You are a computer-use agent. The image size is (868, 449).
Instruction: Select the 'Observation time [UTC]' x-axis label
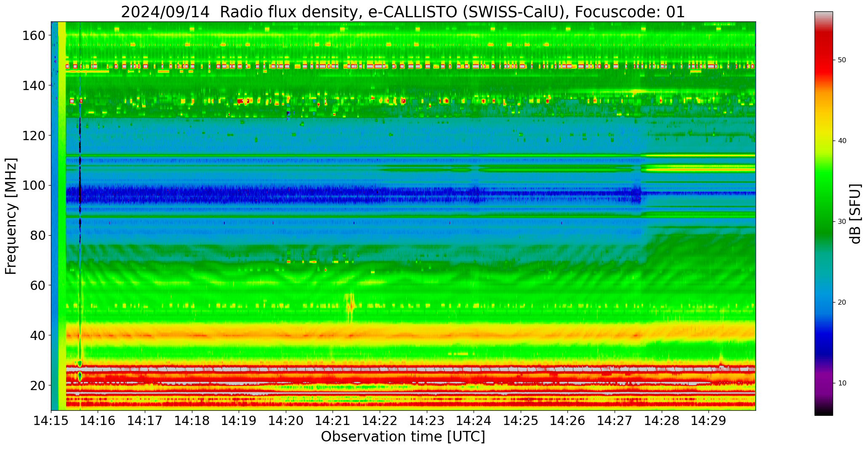(x=403, y=437)
